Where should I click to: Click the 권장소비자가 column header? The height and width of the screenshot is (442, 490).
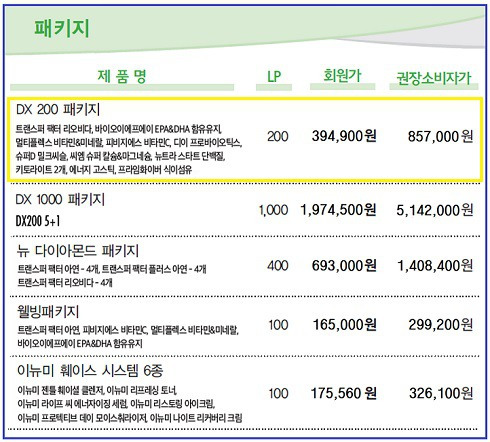(x=434, y=78)
